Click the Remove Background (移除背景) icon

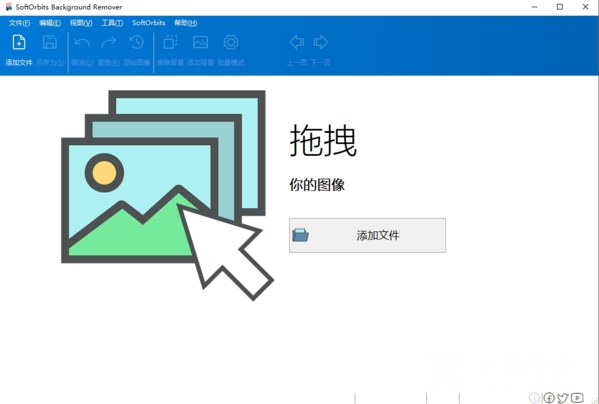tap(170, 42)
